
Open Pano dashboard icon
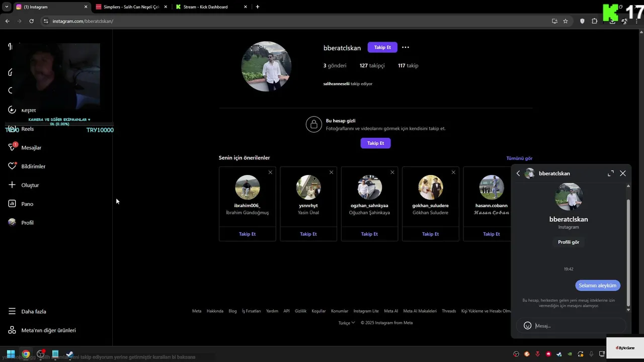(12, 204)
